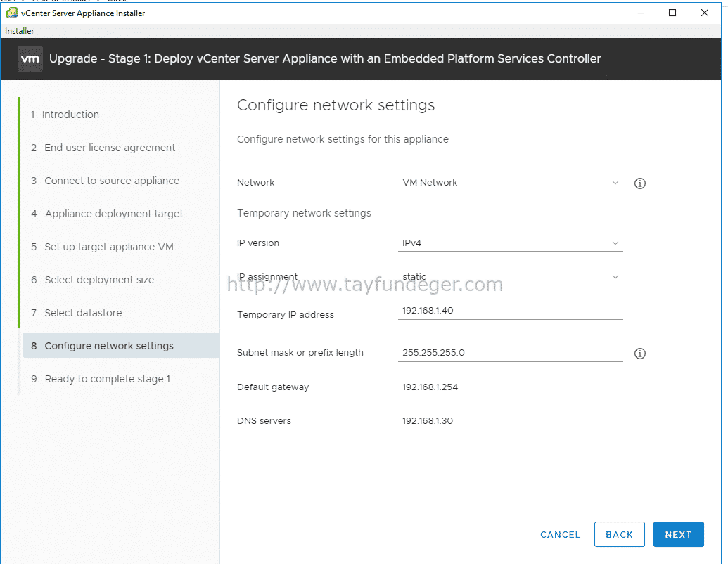The image size is (728, 568).
Task: Click the Temporary IP address field
Action: 510,311
